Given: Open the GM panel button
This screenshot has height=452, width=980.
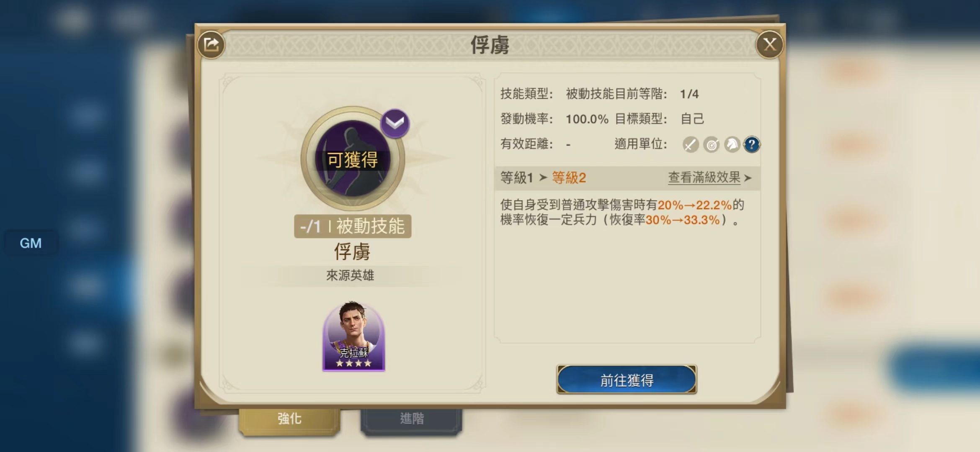Looking at the screenshot, I should pyautogui.click(x=31, y=243).
